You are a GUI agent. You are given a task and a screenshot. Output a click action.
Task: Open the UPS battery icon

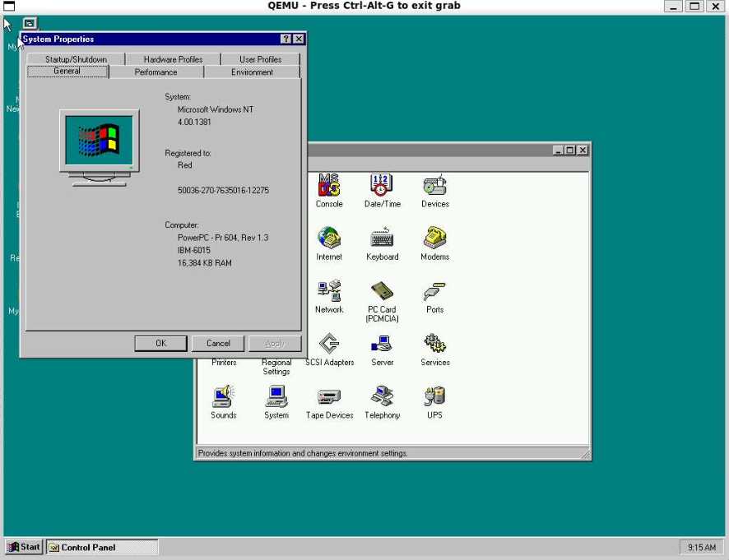tap(434, 396)
